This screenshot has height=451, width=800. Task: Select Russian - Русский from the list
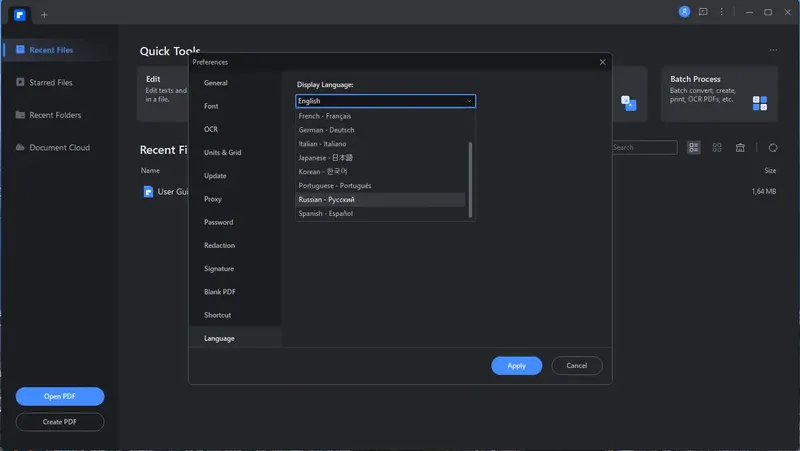[380, 199]
